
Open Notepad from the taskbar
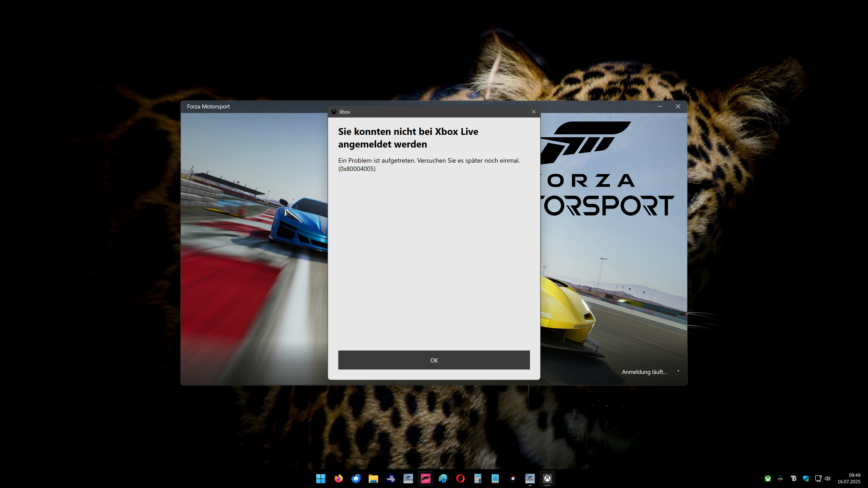(495, 478)
